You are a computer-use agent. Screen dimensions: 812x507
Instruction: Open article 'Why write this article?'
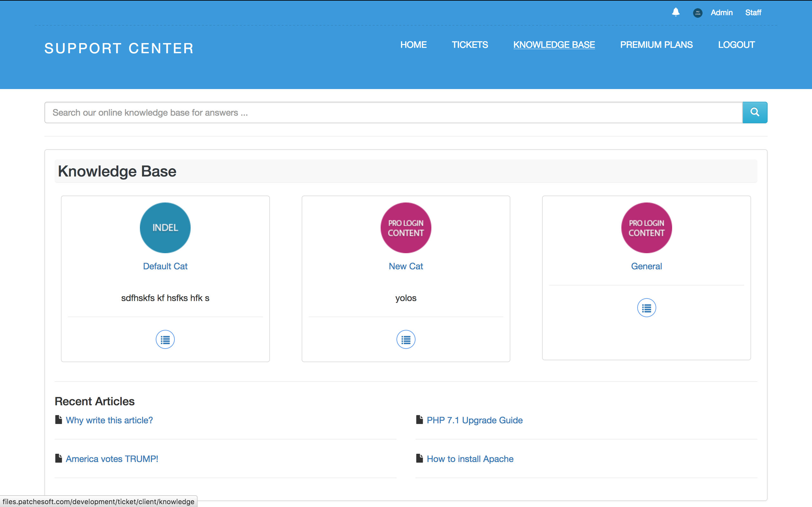(x=109, y=420)
